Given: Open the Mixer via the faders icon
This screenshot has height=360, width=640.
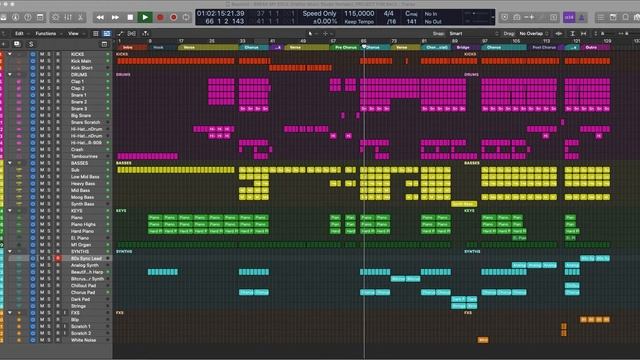Looking at the screenshot, I should 68,18.
